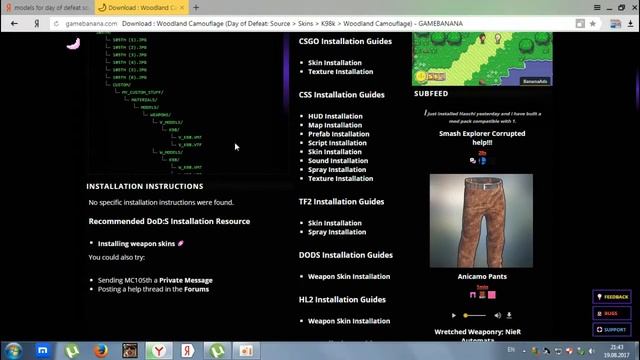The width and height of the screenshot is (640, 360).
Task: Open CSS Sound Installation guide
Action: click(x=338, y=161)
